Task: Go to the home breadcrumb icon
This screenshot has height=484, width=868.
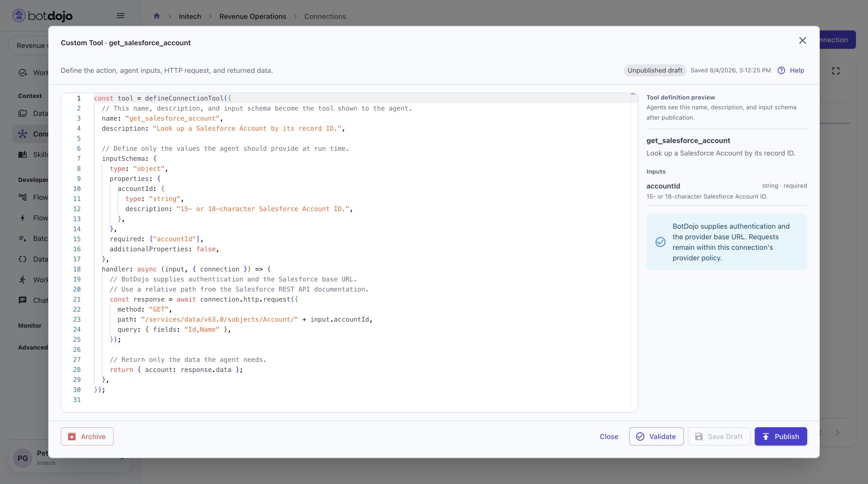Action: [x=157, y=16]
